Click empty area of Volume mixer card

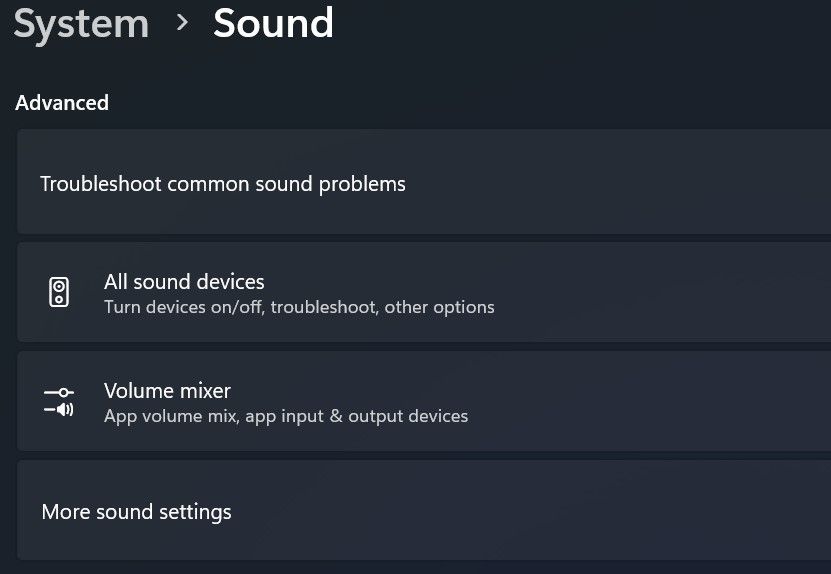650,402
